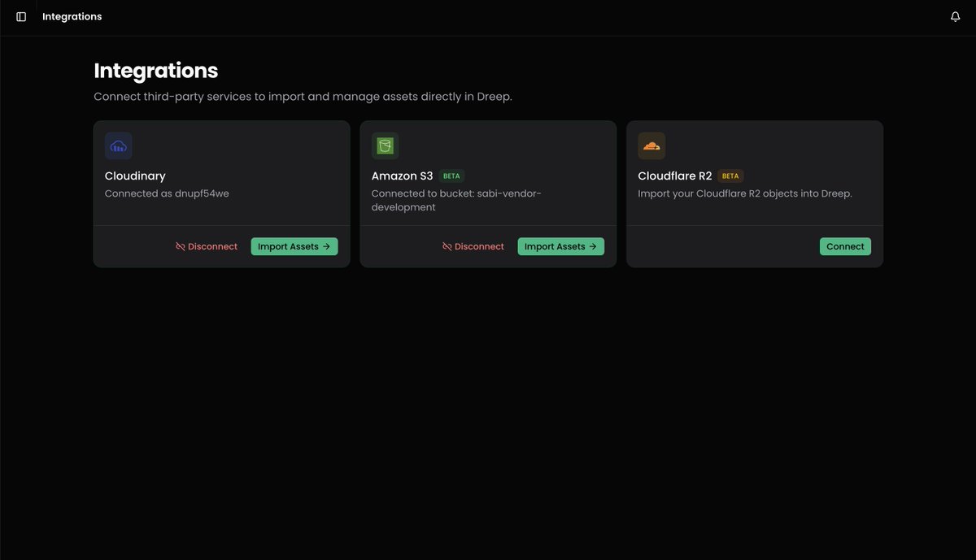Click 'Connected to bucket: sabi-vendor-development' text
Screen dimensions: 976x560
[456, 200]
